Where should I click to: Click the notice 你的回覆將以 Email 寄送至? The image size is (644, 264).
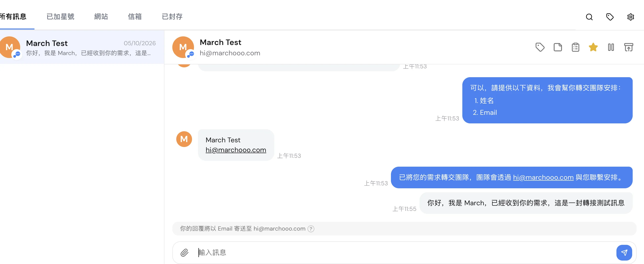click(x=242, y=229)
